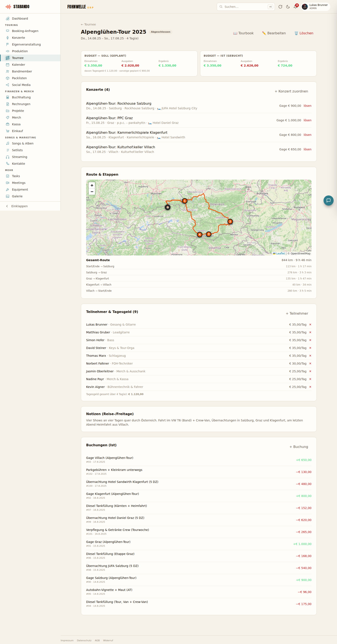
Task: Open the Tourbook
Action: 243,33
